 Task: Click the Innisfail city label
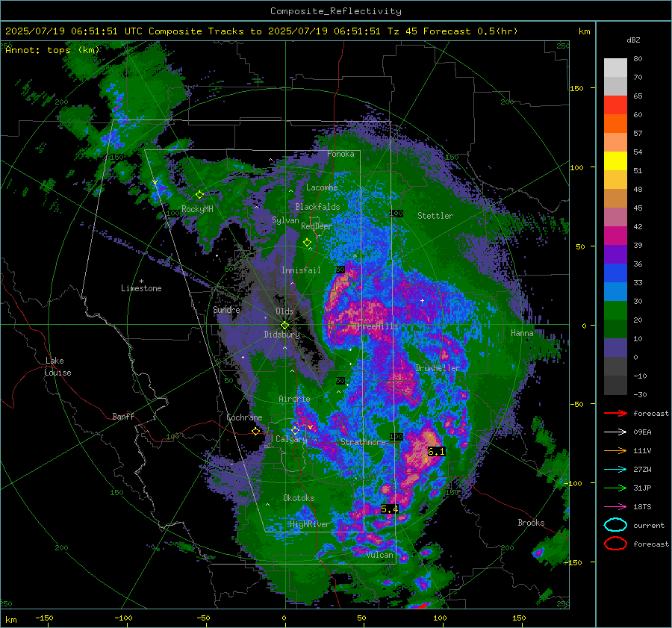[301, 270]
